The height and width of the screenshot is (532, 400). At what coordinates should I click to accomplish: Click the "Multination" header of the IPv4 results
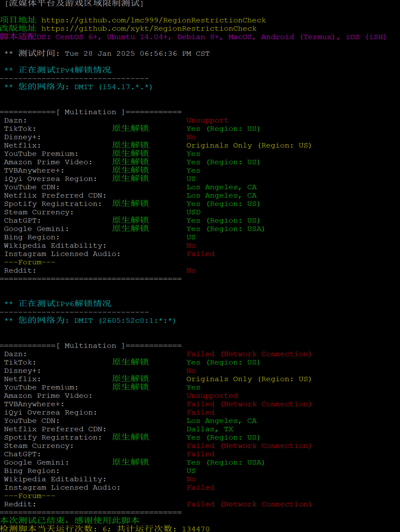tap(91, 112)
